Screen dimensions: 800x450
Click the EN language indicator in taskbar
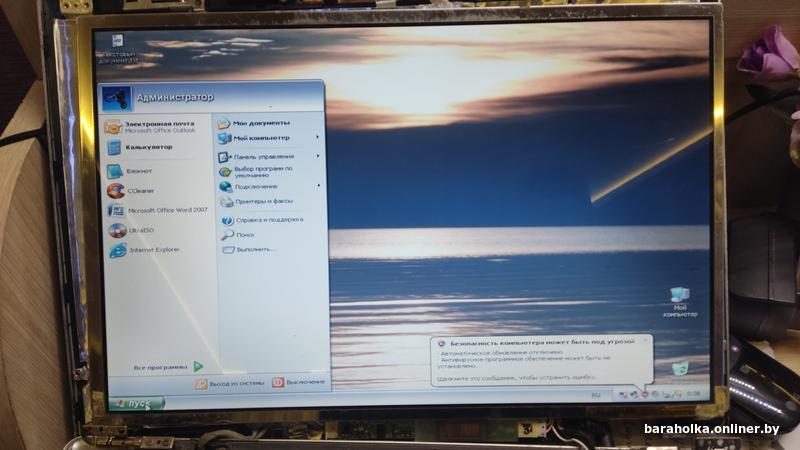[x=595, y=395]
